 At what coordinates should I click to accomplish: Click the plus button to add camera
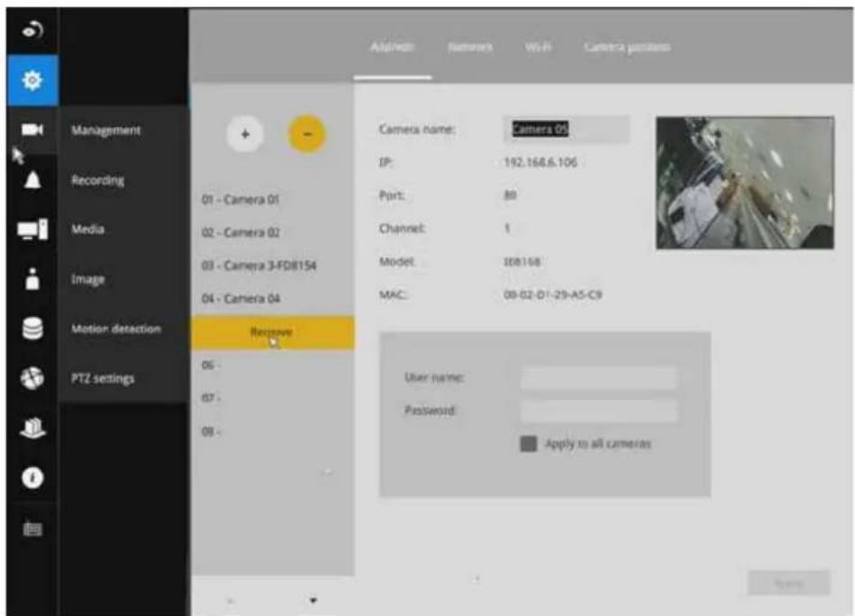[x=245, y=134]
